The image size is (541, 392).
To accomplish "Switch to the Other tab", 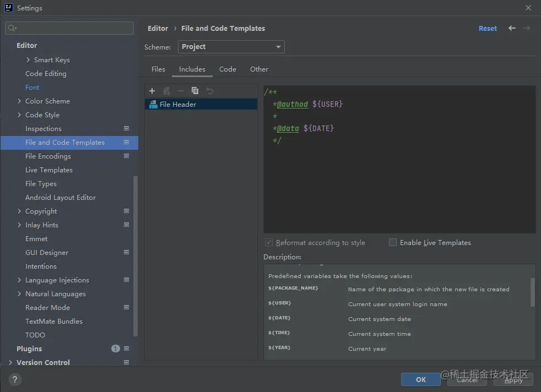I will click(259, 69).
